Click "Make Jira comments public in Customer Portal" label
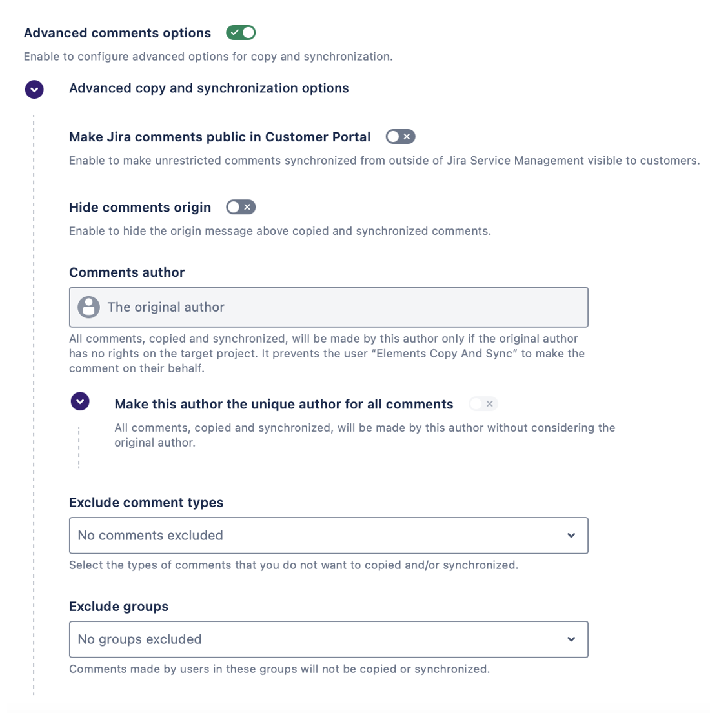The height and width of the screenshot is (724, 728). (x=219, y=137)
